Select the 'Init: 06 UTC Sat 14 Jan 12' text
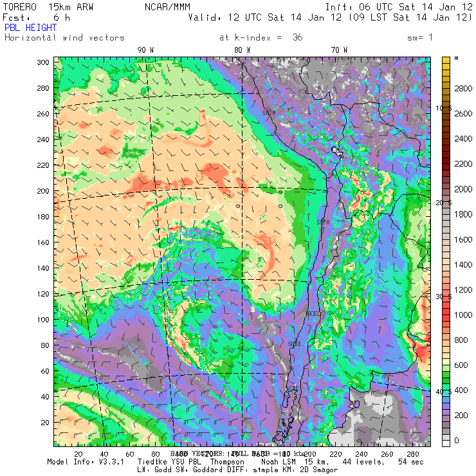The image size is (476, 476). [x=399, y=7]
